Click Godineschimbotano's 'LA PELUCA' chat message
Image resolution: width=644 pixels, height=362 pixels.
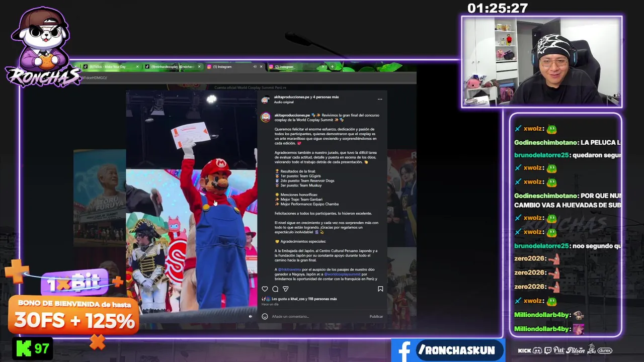click(567, 143)
